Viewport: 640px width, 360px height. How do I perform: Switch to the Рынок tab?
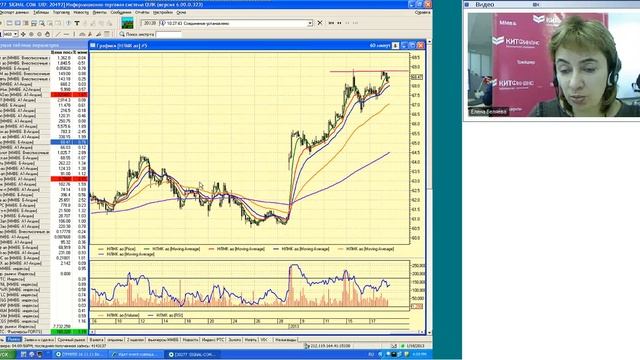[x=13, y=340]
